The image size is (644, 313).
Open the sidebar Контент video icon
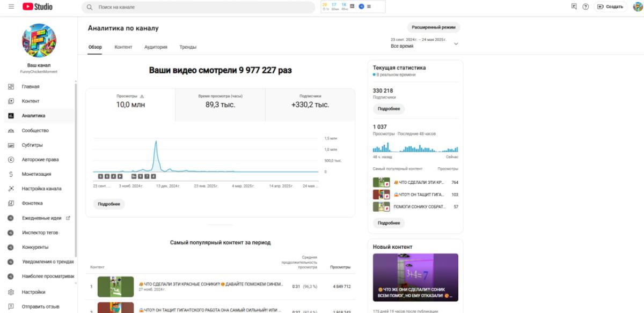11,101
